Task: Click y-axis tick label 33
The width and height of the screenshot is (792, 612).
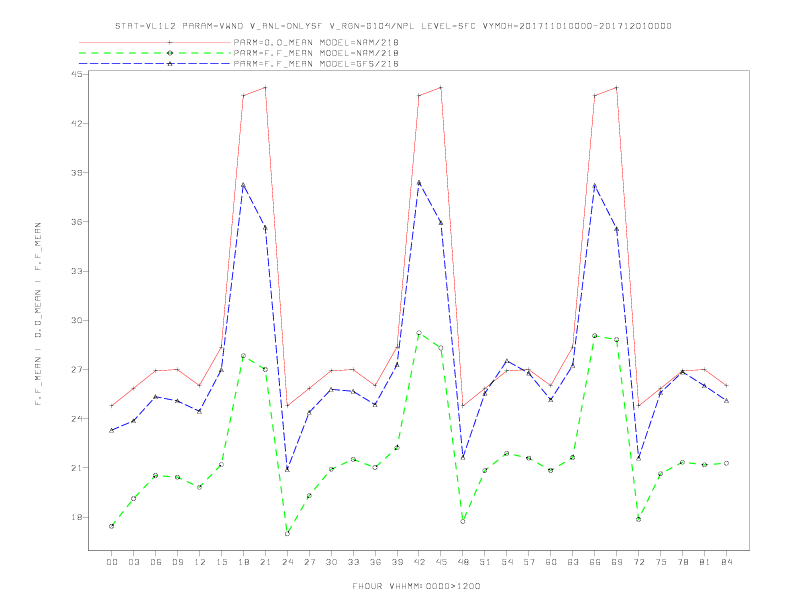Action: point(77,271)
